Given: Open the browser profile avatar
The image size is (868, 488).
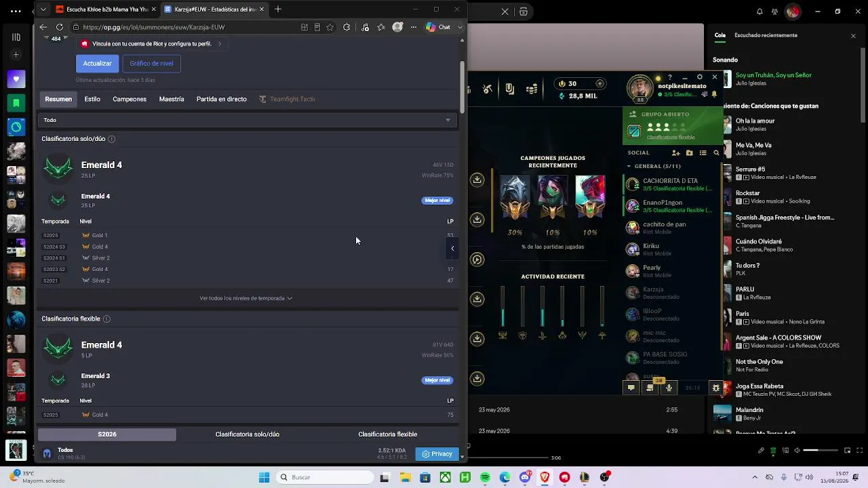Looking at the screenshot, I should click(x=397, y=27).
